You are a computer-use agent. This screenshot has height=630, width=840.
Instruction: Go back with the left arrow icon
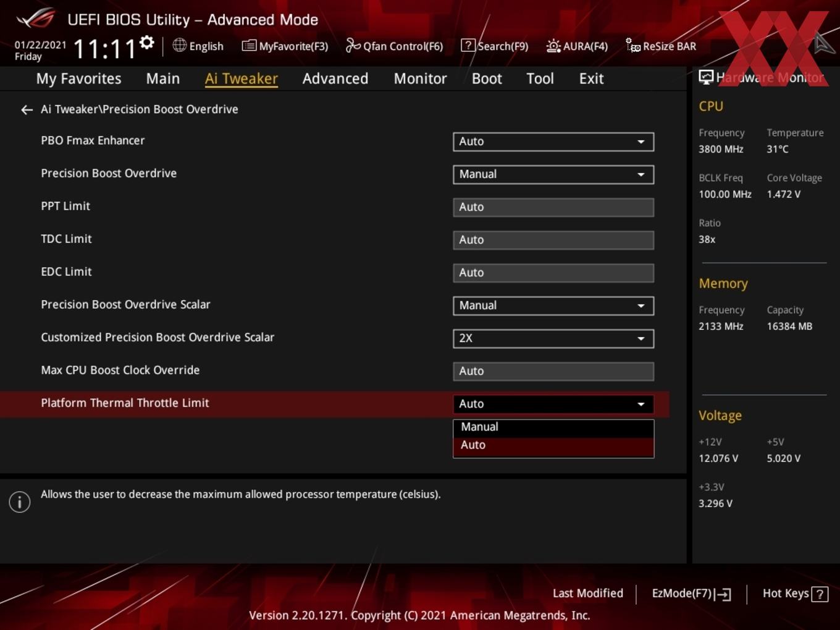click(x=27, y=110)
